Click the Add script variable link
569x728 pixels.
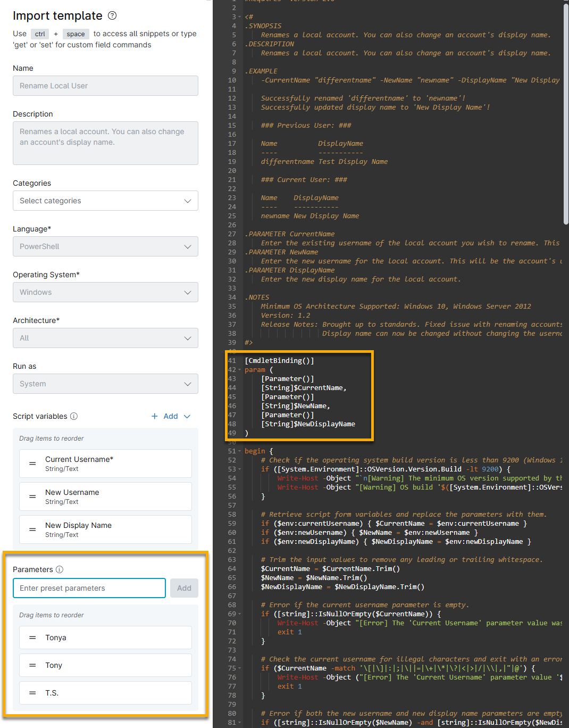tap(171, 416)
